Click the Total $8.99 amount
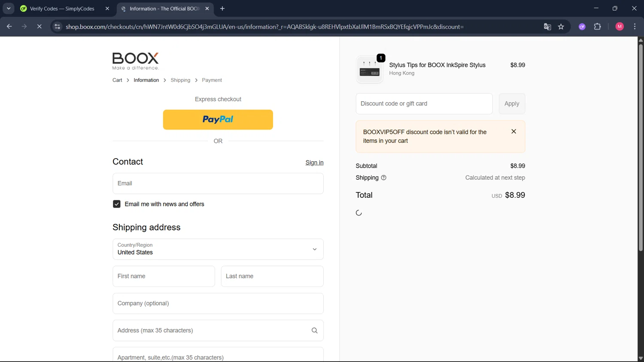 pyautogui.click(x=515, y=195)
